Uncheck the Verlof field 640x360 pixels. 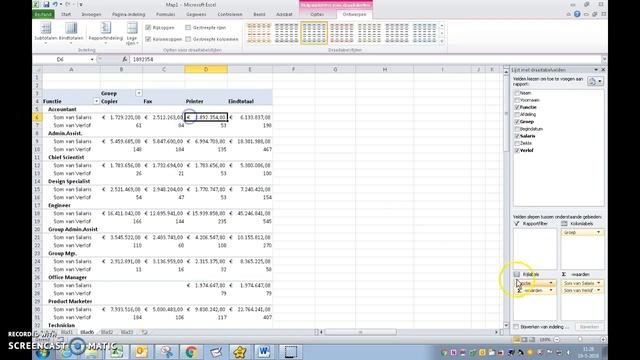517,151
